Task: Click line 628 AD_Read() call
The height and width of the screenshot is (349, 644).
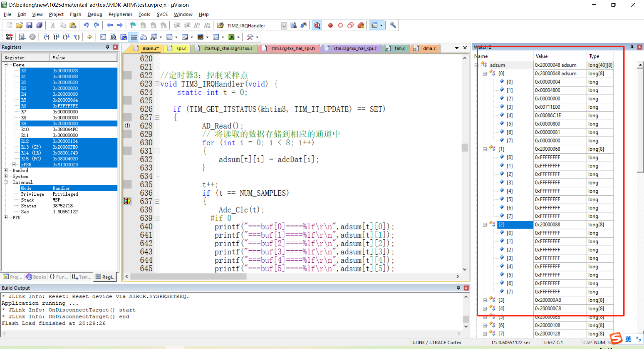Action: pyautogui.click(x=222, y=126)
